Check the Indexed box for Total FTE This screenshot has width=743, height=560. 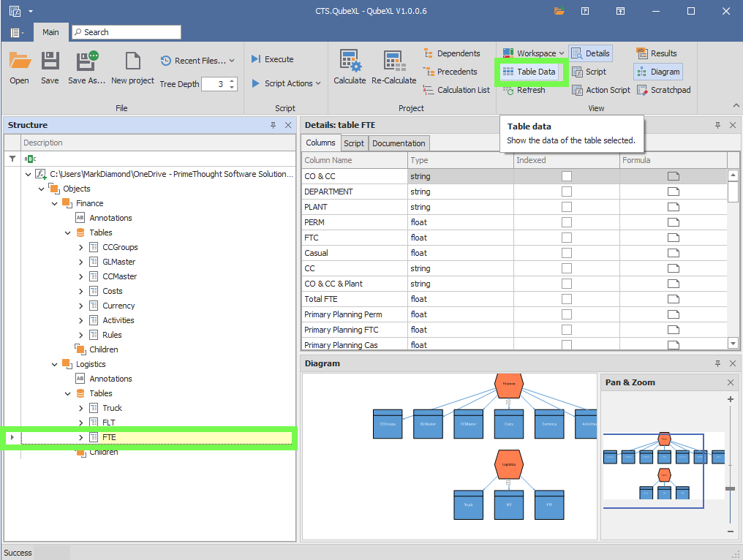pos(567,299)
